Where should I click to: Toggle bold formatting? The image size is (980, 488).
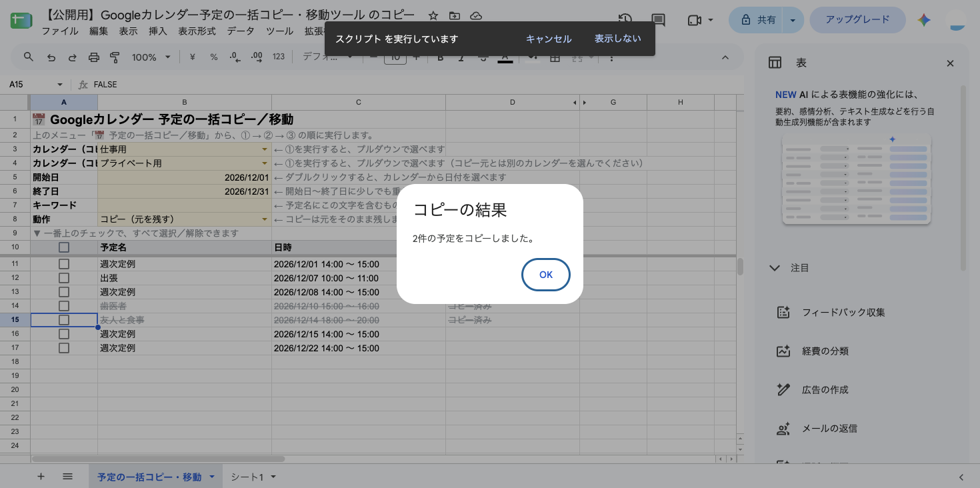click(x=441, y=57)
